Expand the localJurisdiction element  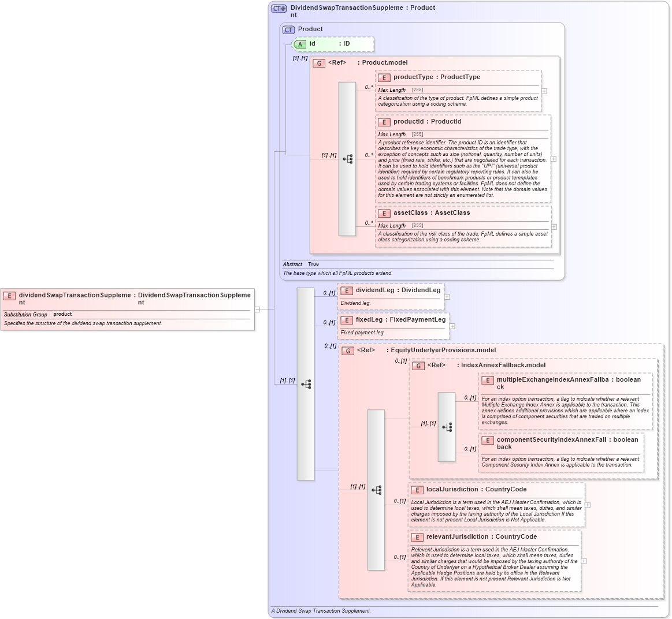pyautogui.click(x=588, y=505)
